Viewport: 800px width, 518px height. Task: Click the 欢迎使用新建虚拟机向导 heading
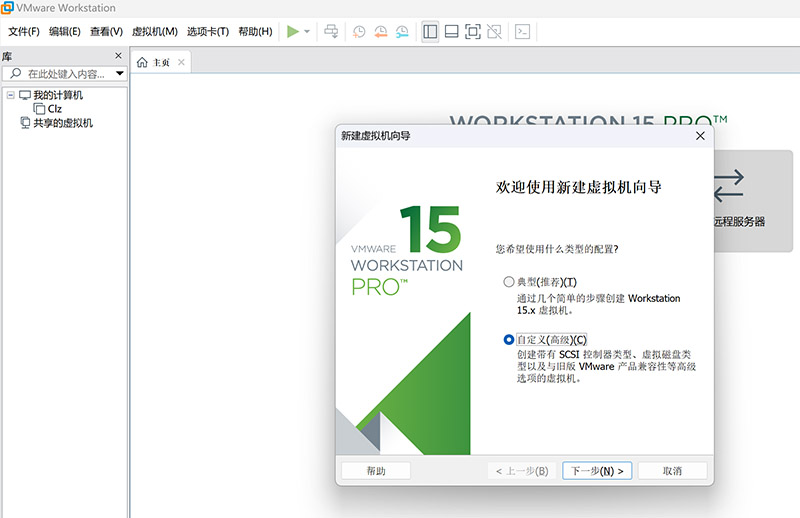[x=579, y=187]
